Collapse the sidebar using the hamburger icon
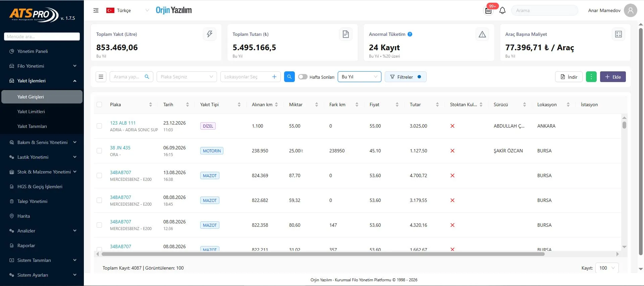The height and width of the screenshot is (286, 644). point(96,10)
